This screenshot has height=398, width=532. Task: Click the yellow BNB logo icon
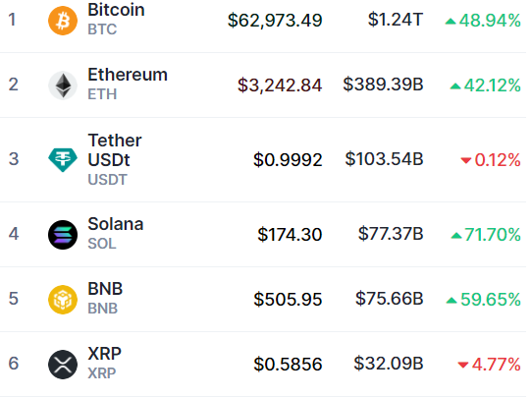[63, 300]
